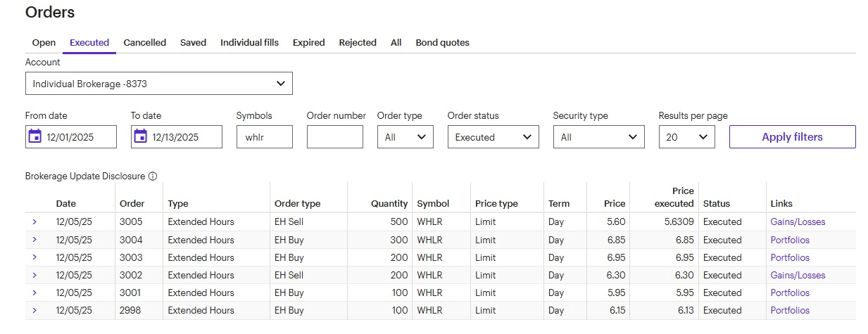Click the Apply filters button
Screen dimensions: 868x334
792,137
